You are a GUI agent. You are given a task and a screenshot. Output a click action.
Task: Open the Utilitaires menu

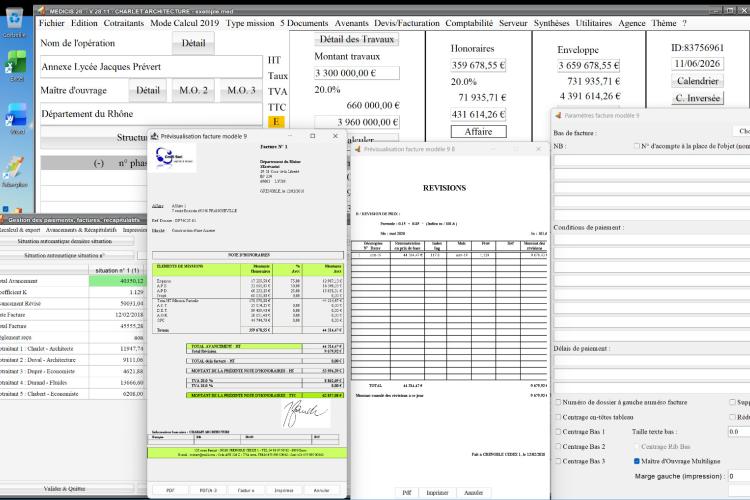click(594, 23)
